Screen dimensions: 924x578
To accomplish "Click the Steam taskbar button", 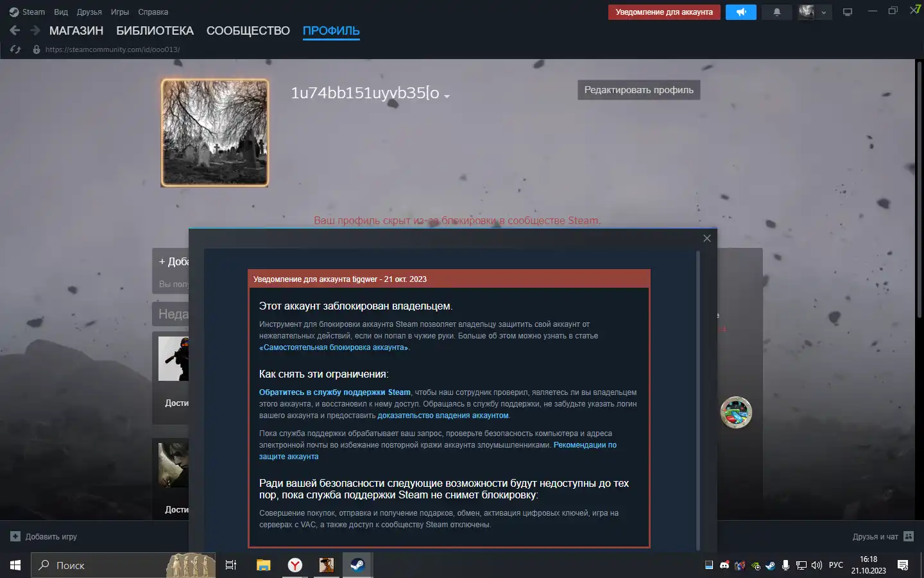I will 357,565.
